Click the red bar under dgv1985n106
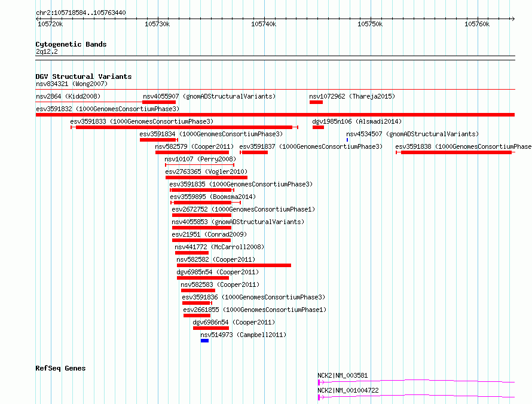 pyautogui.click(x=318, y=127)
